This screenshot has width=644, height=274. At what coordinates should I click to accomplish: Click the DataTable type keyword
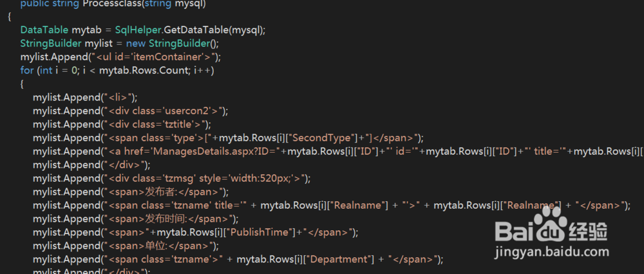pos(44,30)
